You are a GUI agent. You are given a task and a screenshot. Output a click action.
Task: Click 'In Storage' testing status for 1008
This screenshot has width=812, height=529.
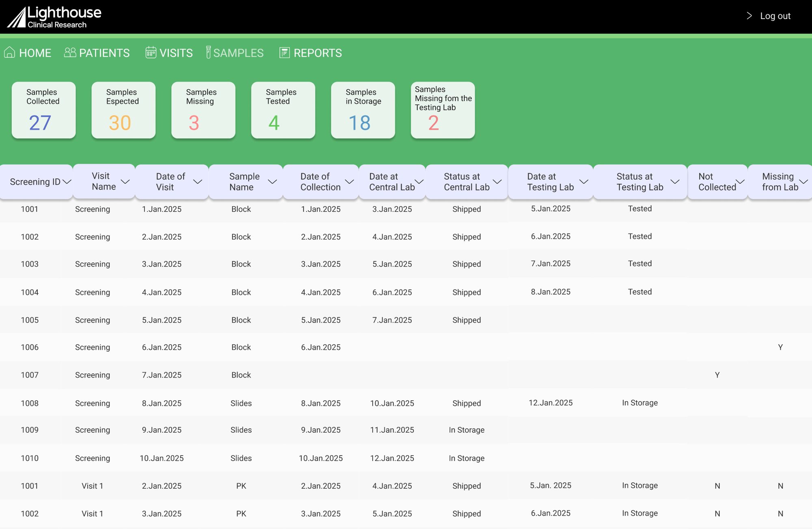tap(640, 403)
